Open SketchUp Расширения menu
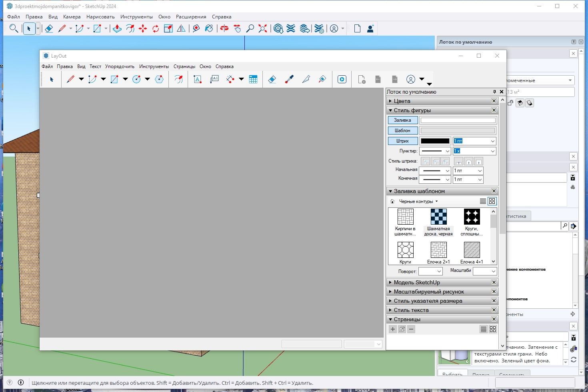The height and width of the screenshot is (392, 588). [191, 17]
